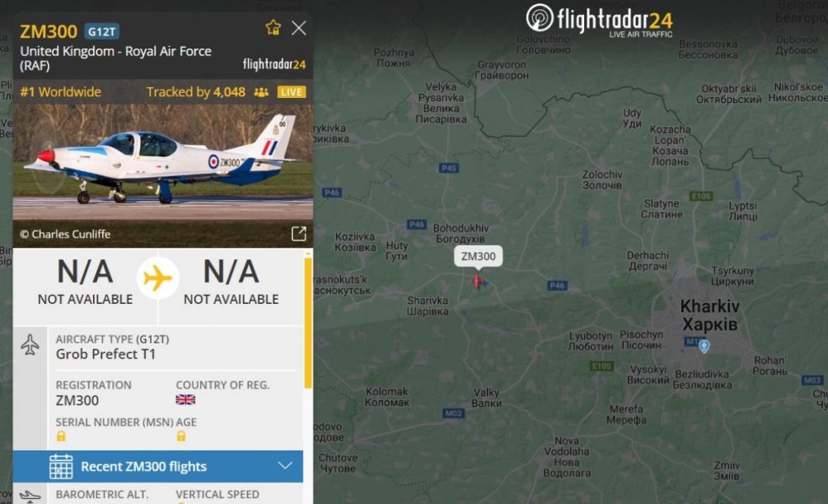Click the ZM300 label above aircraft marker
Screen dimensions: 828x504
pyautogui.click(x=479, y=256)
